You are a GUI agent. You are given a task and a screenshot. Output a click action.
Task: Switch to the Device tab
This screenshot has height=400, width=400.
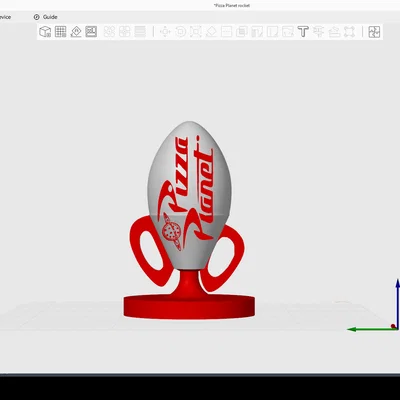(5, 17)
